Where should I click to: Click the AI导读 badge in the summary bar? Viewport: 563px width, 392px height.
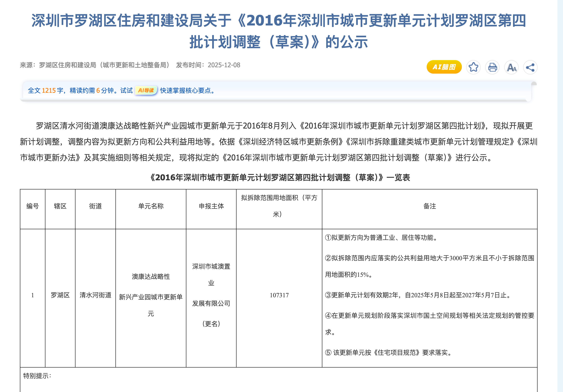pyautogui.click(x=146, y=91)
